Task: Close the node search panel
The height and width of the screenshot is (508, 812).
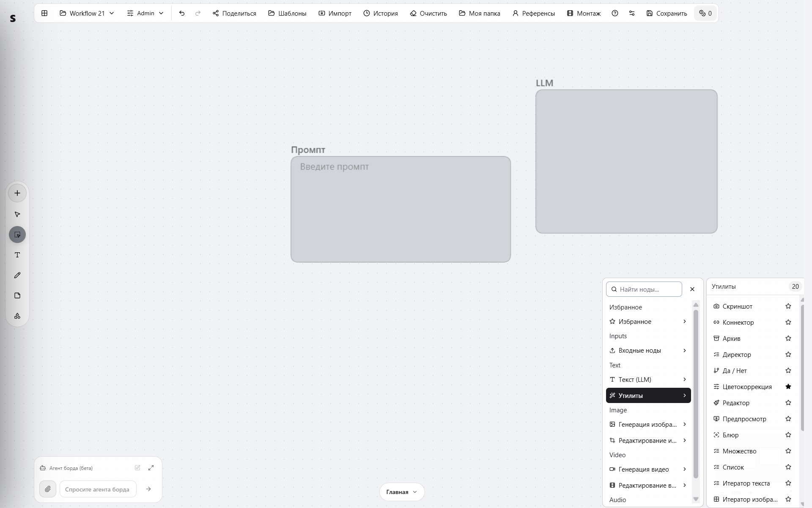Action: (692, 289)
